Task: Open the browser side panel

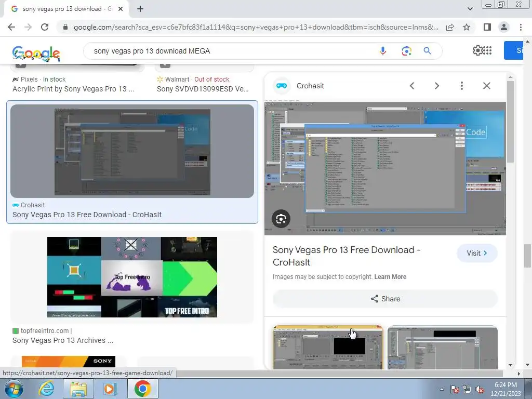Action: pos(487,27)
